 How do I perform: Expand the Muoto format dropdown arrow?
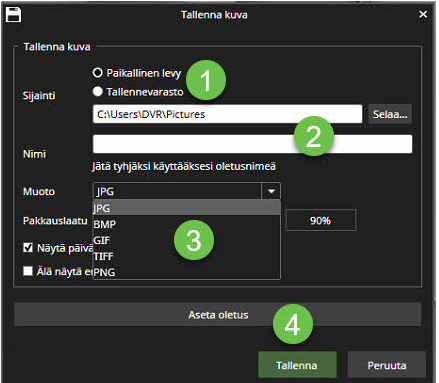[x=271, y=191]
